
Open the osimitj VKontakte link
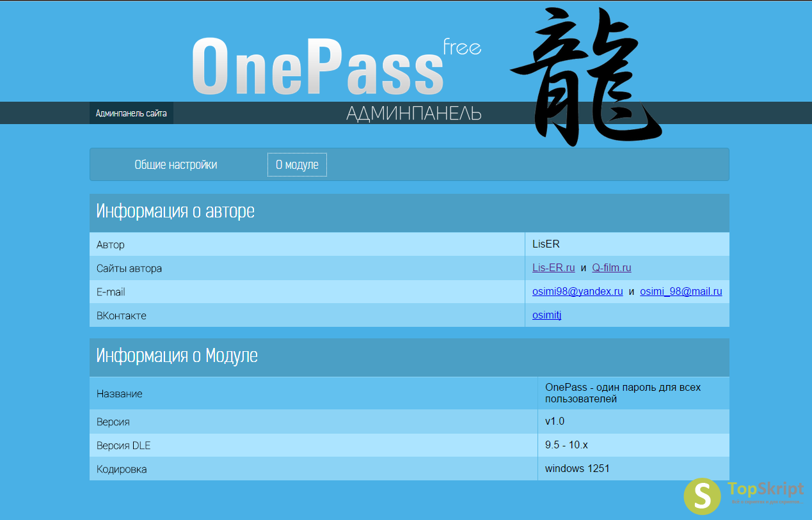546,315
